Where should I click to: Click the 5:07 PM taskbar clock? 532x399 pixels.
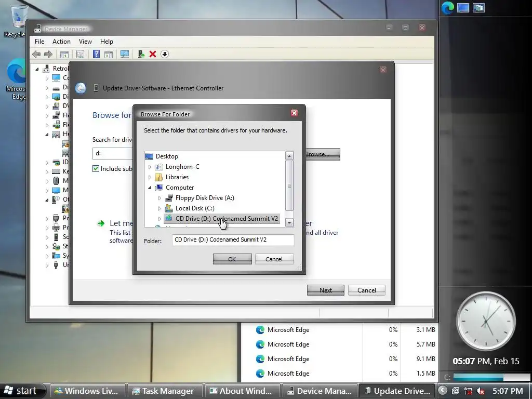pos(508,391)
